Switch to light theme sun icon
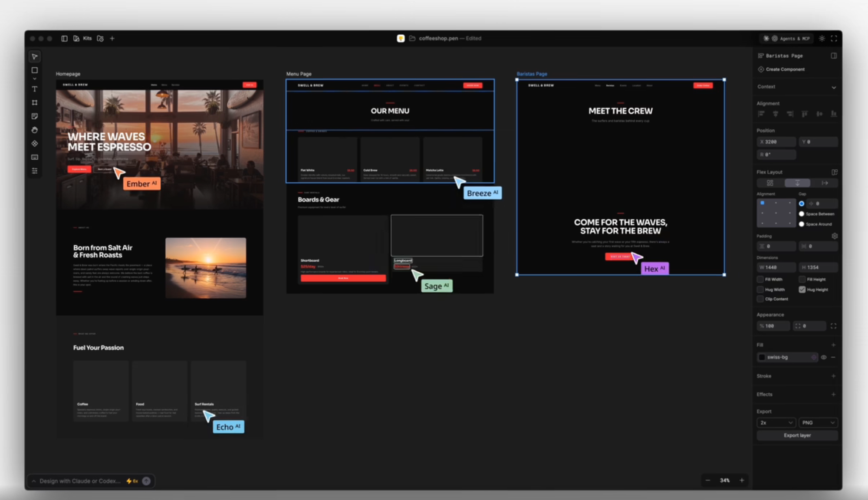The width and height of the screenshot is (868, 500). [822, 39]
